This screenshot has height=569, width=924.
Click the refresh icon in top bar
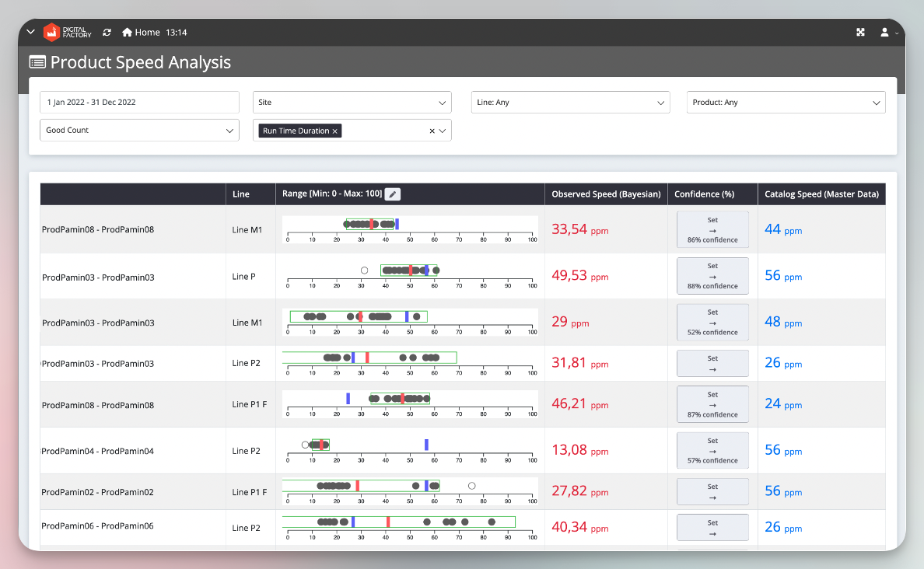click(x=107, y=33)
